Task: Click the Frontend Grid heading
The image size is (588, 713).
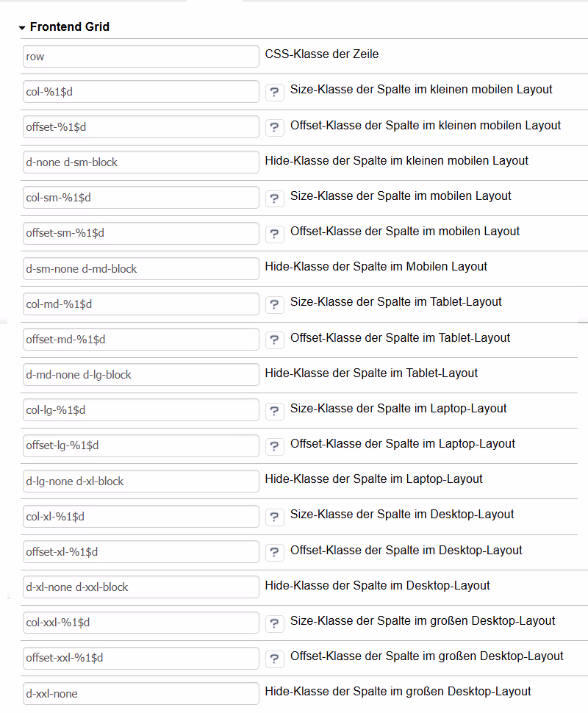Action: 70,26
